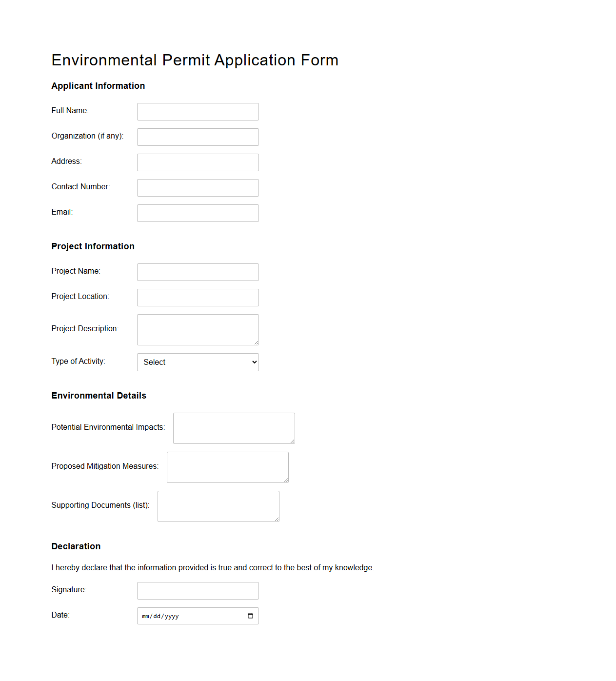Select the Project Name field
This screenshot has height=681, width=616.
coord(198,272)
